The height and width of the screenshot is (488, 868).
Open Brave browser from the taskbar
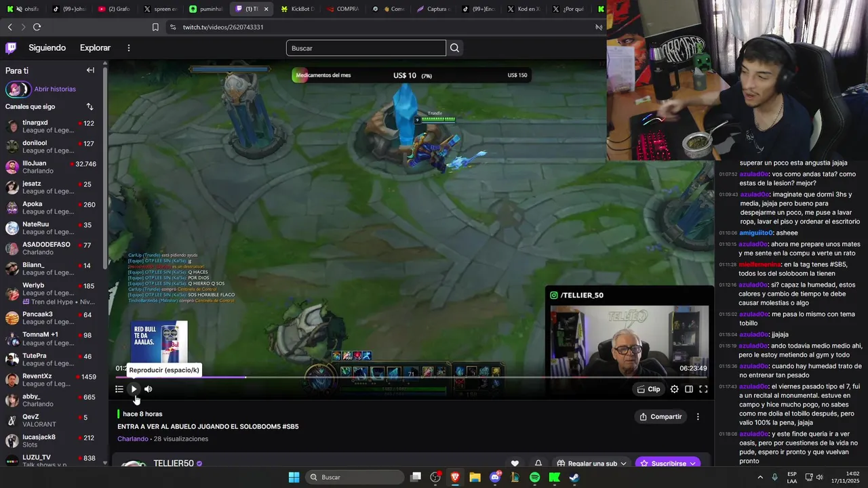pos(455,477)
